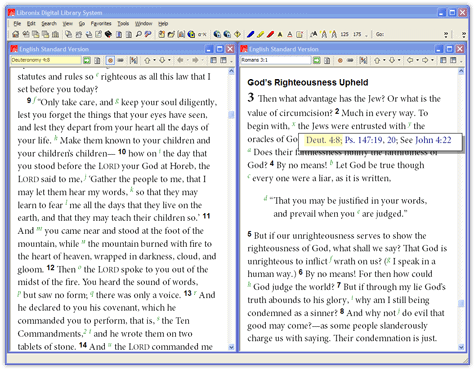Viewport: 475px width, 370px height.
Task: Open the Favorites menu
Action: tap(101, 24)
